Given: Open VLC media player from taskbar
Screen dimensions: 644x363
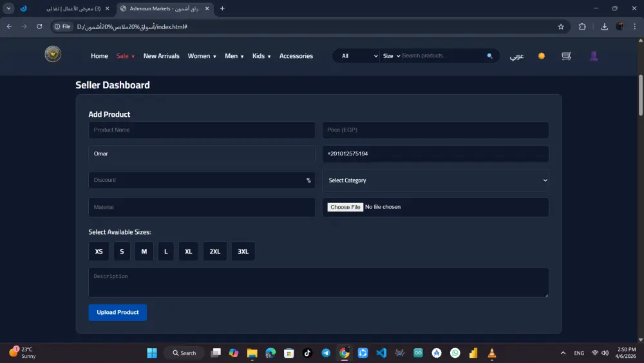Looking at the screenshot, I should point(491,353).
